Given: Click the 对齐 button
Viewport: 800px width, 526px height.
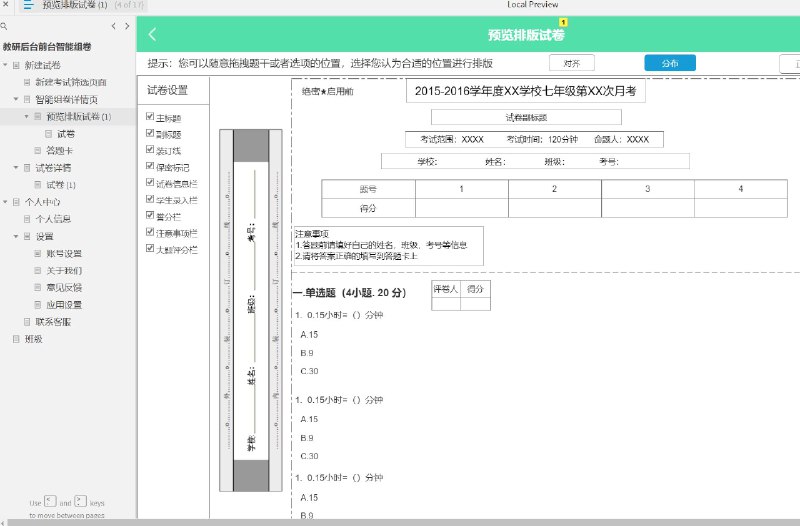Looking at the screenshot, I should (571, 63).
